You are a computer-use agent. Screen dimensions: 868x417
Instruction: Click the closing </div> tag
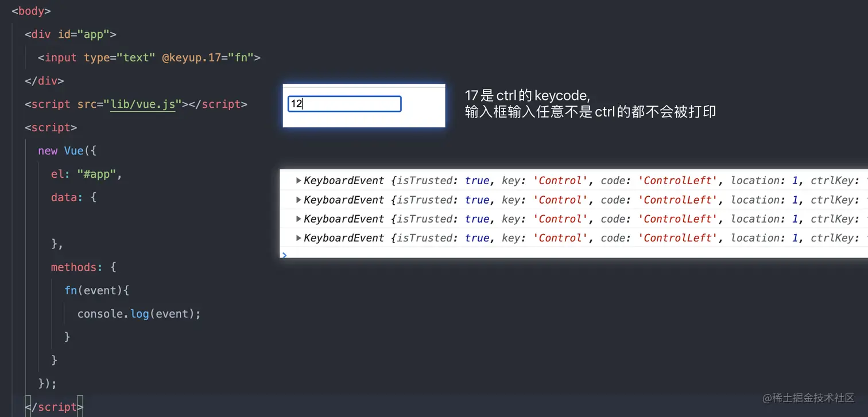point(44,81)
